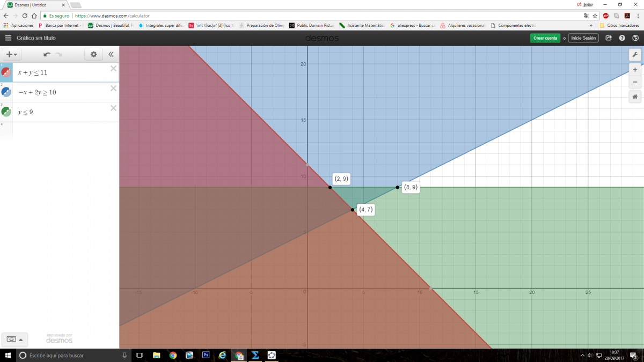Expand the add item plus dropdown
The width and height of the screenshot is (644, 362).
[x=12, y=54]
